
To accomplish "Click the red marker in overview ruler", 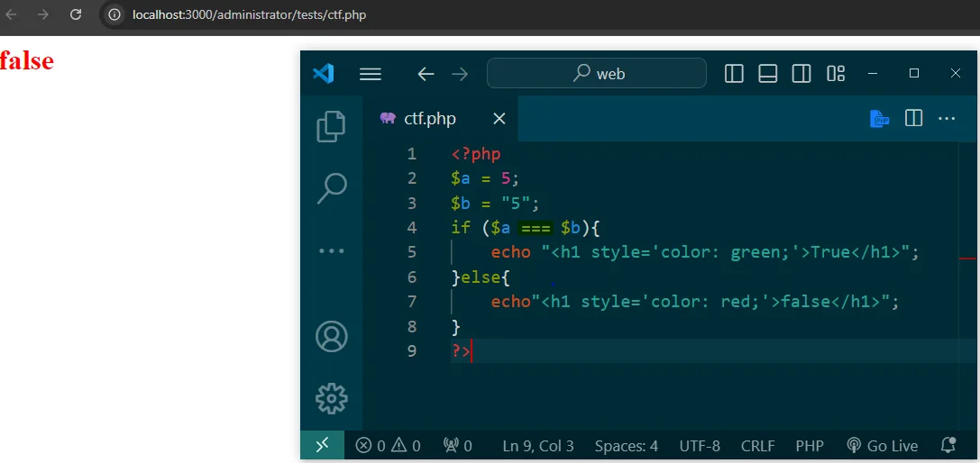I will (967, 258).
